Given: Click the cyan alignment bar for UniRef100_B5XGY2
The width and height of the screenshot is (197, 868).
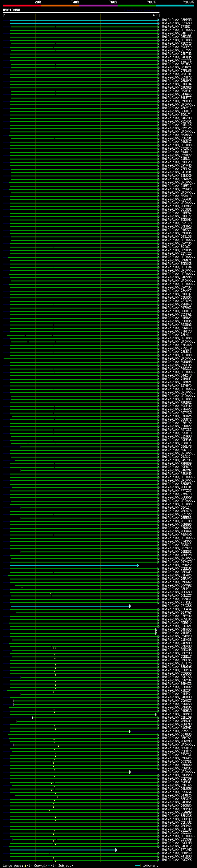Looking at the screenshot, I should 74,565.
